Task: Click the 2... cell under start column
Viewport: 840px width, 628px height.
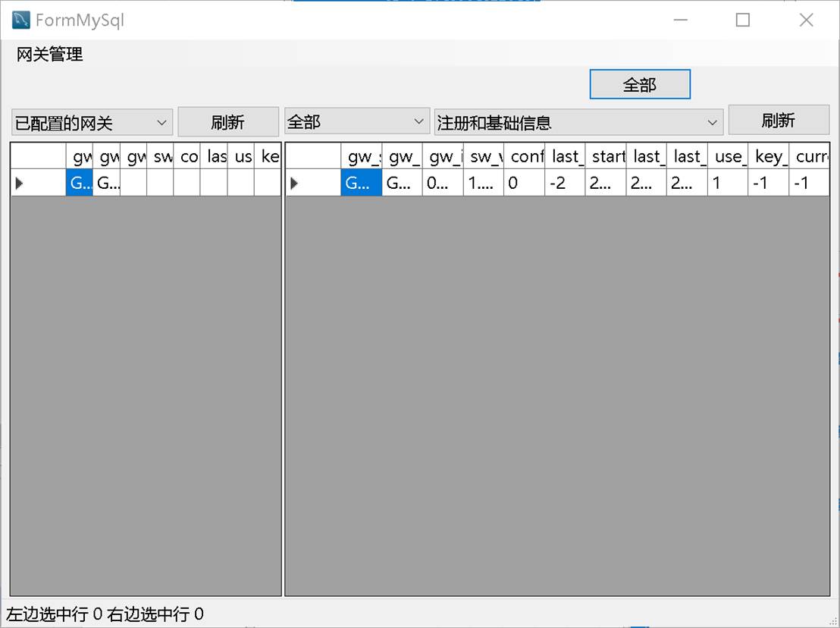Action: click(606, 184)
